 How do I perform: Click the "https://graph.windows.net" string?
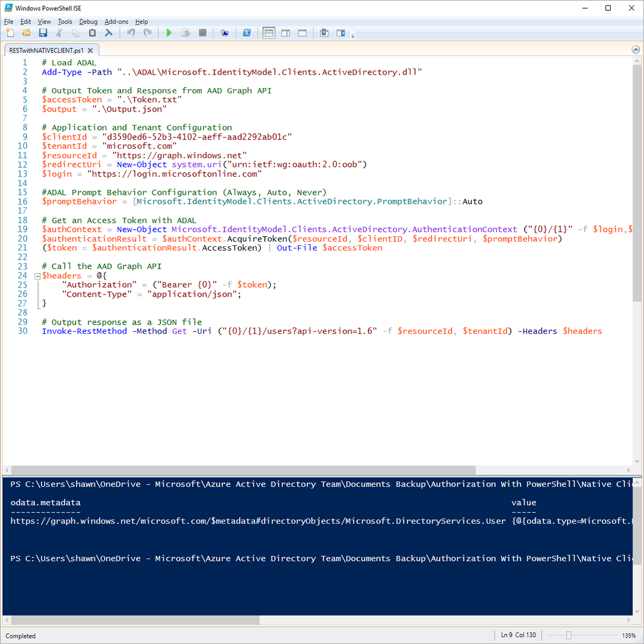(179, 155)
